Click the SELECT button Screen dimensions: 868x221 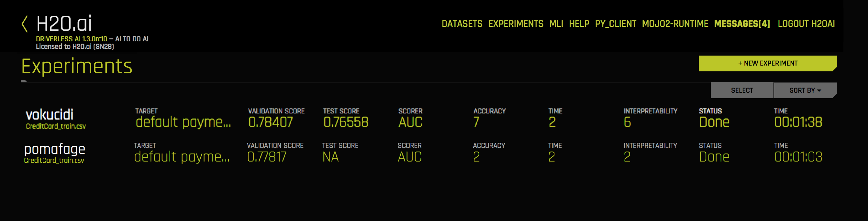[742, 90]
